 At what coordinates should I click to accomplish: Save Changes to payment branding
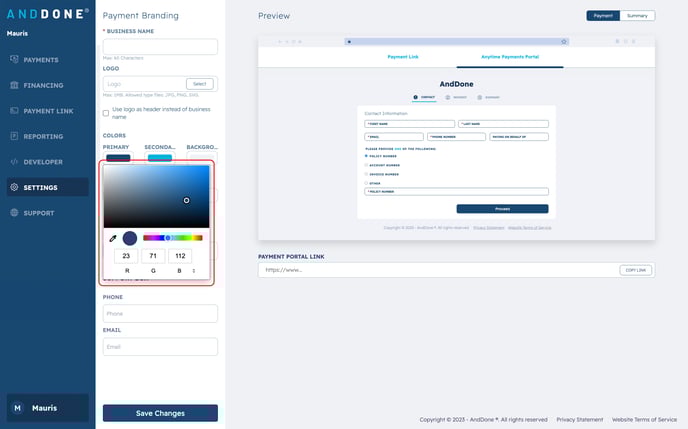(160, 413)
